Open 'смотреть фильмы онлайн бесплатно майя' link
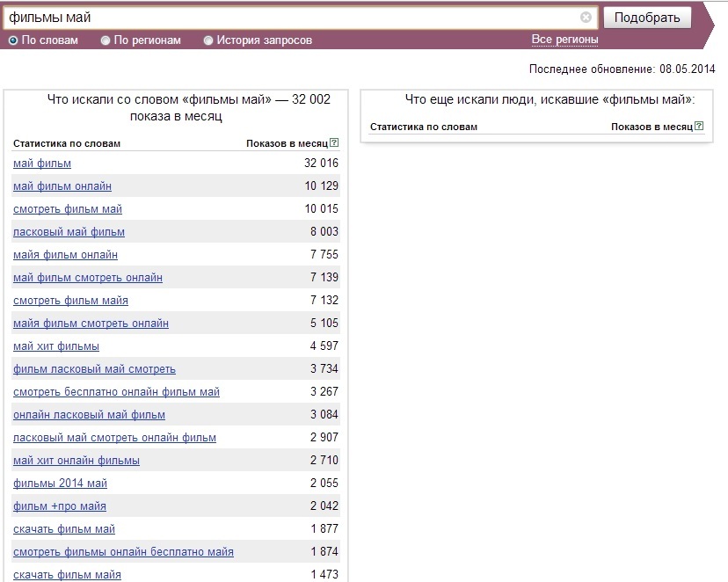The width and height of the screenshot is (728, 582). pos(123,552)
